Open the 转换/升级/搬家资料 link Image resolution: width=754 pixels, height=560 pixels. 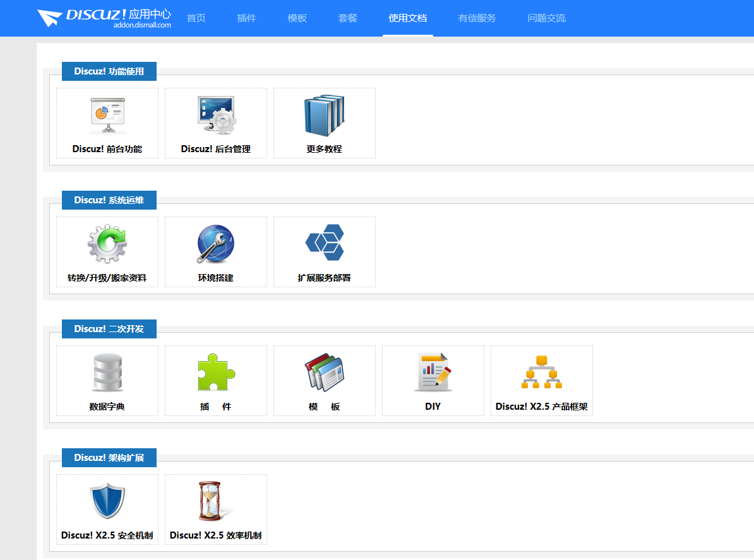107,278
